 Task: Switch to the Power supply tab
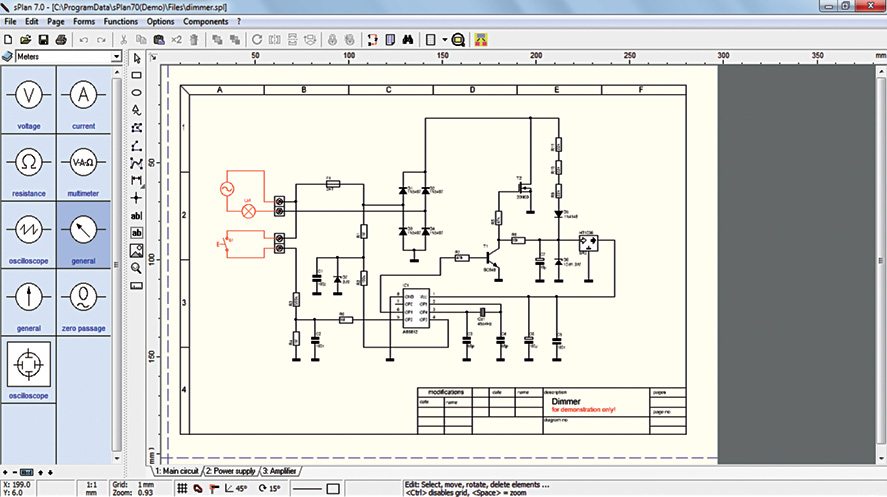tap(230, 470)
